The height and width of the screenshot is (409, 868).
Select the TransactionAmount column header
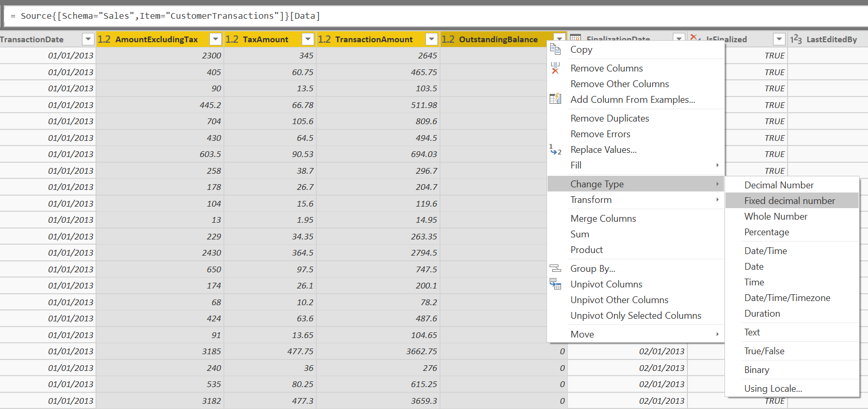coord(378,39)
